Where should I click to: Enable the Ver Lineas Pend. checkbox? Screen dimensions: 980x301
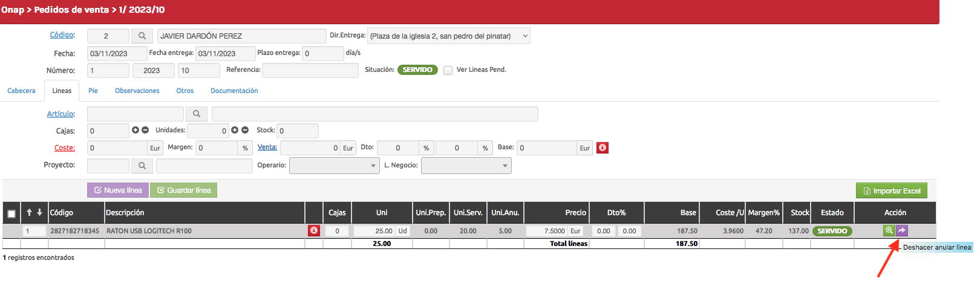tap(448, 70)
